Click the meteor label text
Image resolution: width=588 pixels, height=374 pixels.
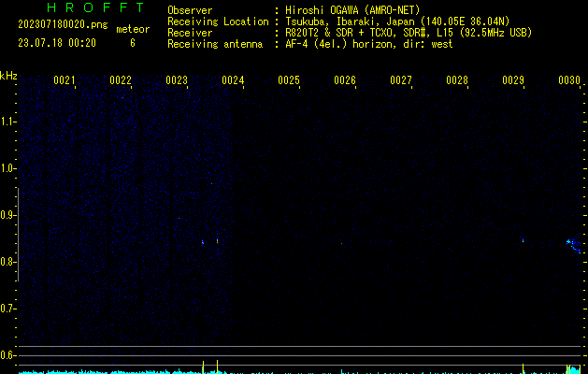tap(132, 29)
